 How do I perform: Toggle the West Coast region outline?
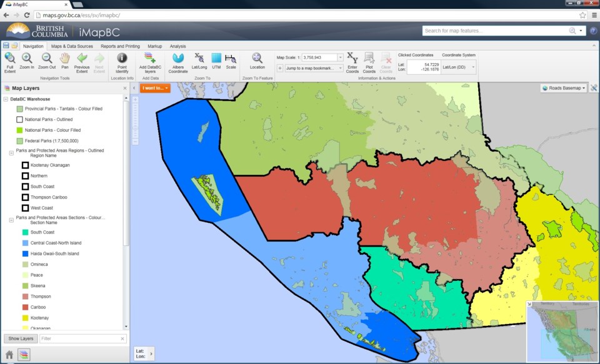tap(25, 208)
